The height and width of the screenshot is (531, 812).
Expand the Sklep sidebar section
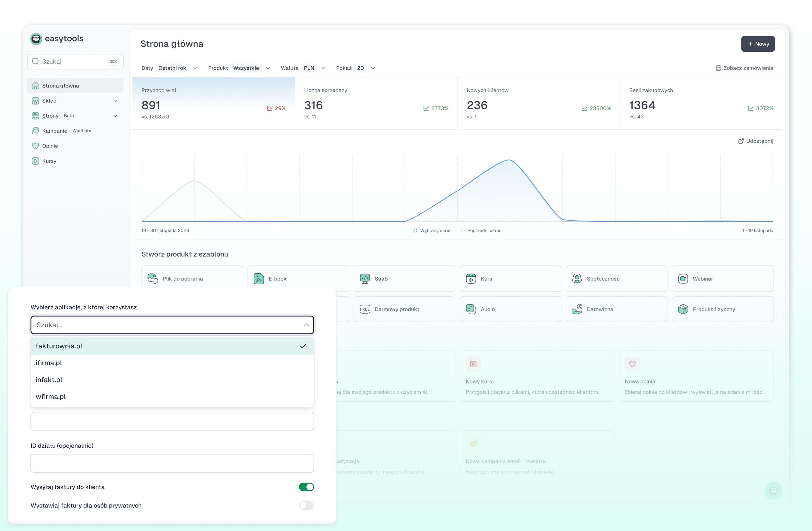click(x=115, y=101)
